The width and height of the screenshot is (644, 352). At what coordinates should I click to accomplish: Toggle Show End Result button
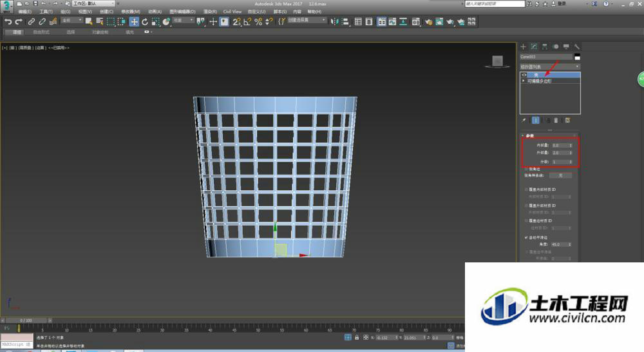[536, 121]
